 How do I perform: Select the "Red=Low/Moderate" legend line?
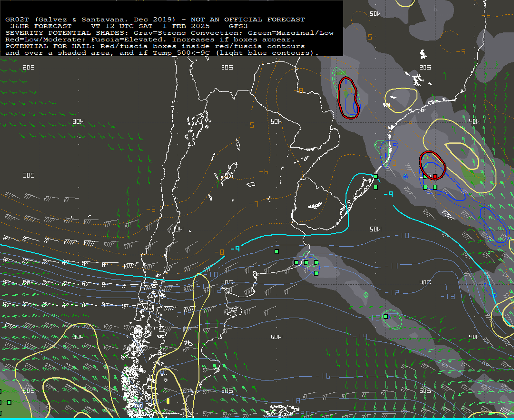(150, 40)
